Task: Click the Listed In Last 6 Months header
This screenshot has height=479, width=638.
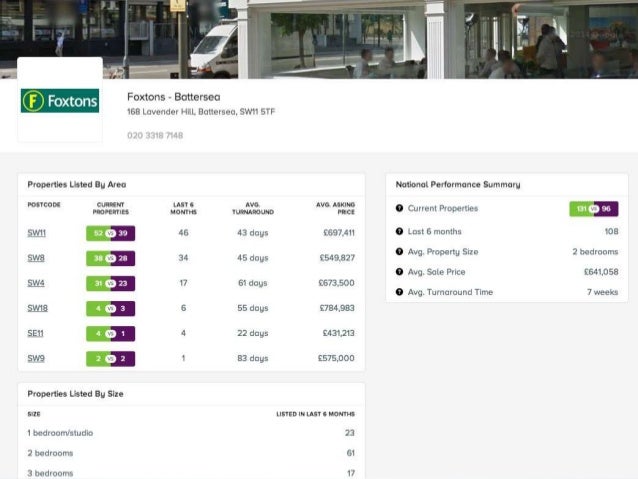Action: click(315, 414)
